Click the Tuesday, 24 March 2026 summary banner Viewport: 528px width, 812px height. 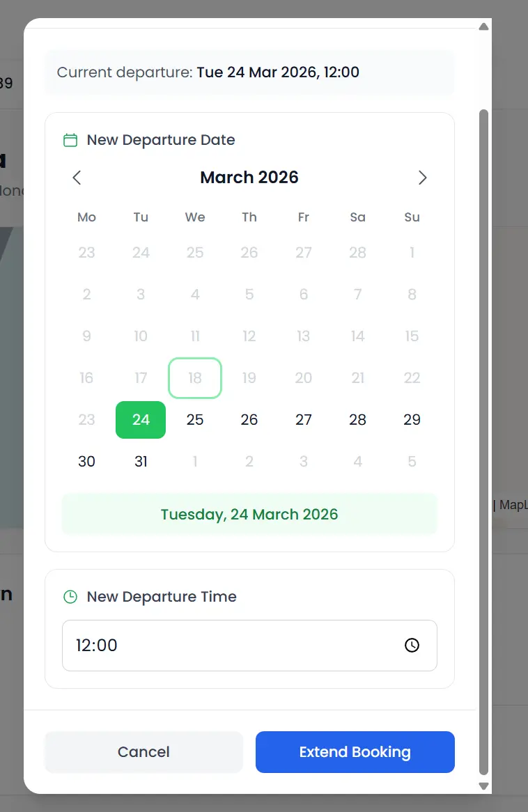point(249,514)
